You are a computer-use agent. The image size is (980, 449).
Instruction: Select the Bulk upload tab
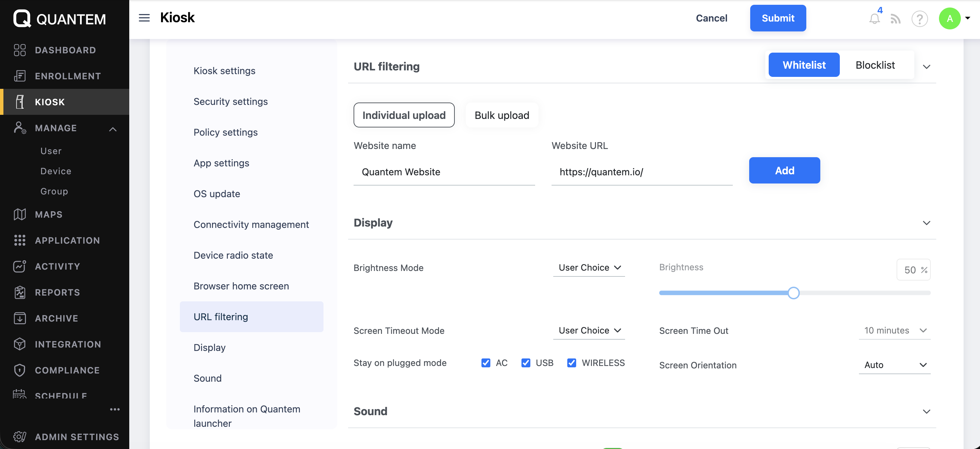[502, 115]
